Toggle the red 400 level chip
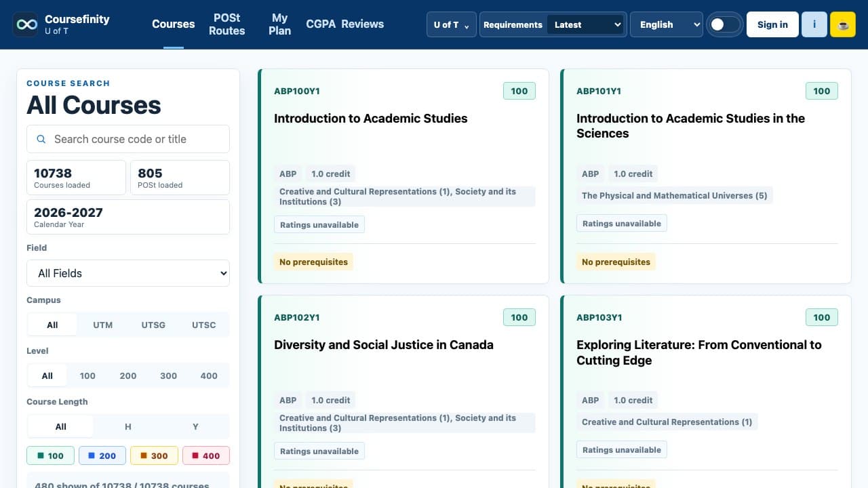 (x=206, y=455)
